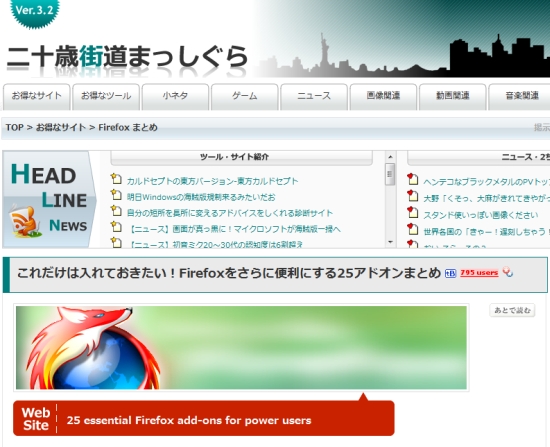This screenshot has width=550, height=447.
Task: Open the お得なサイト navigation tab
Action: (x=36, y=96)
